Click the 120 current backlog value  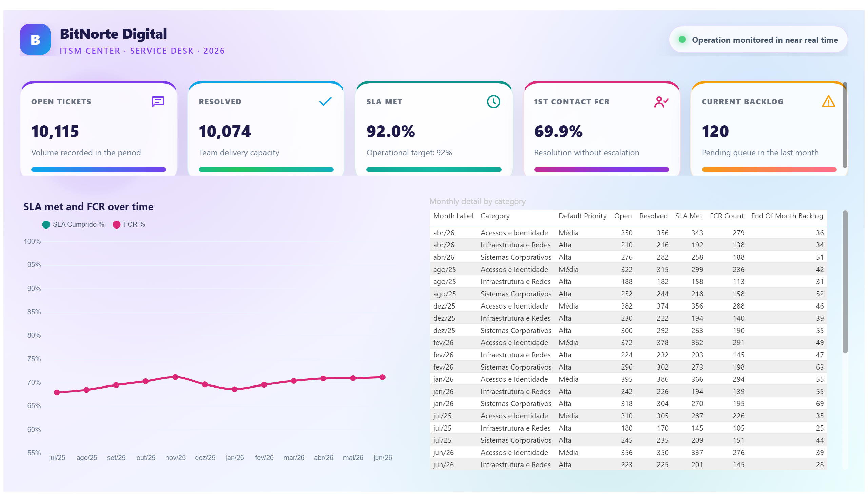715,131
